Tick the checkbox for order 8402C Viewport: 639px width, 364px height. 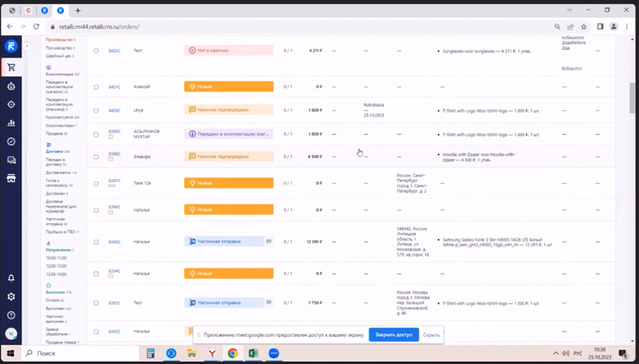96,51
